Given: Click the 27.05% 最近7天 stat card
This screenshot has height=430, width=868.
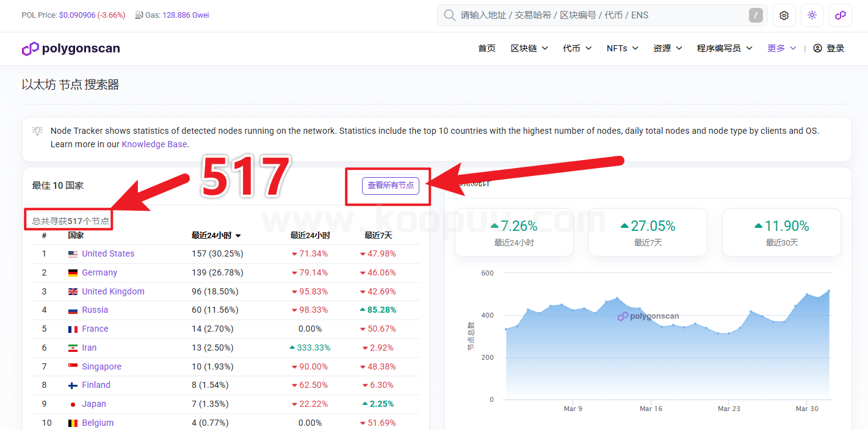Looking at the screenshot, I should (648, 232).
